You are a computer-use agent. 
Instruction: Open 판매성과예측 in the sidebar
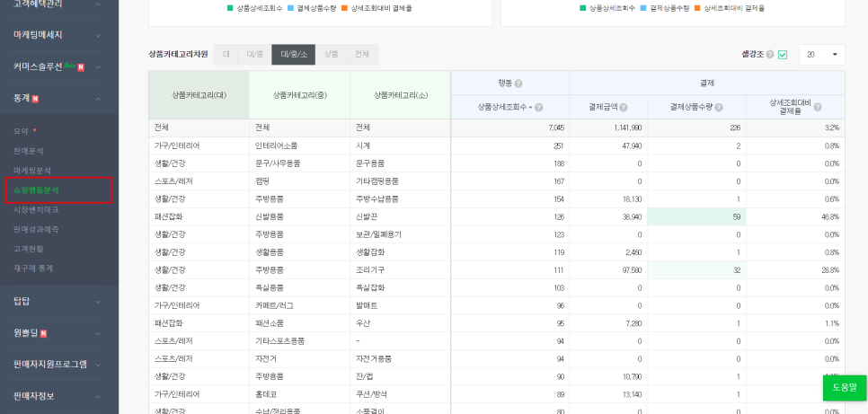[x=36, y=229]
